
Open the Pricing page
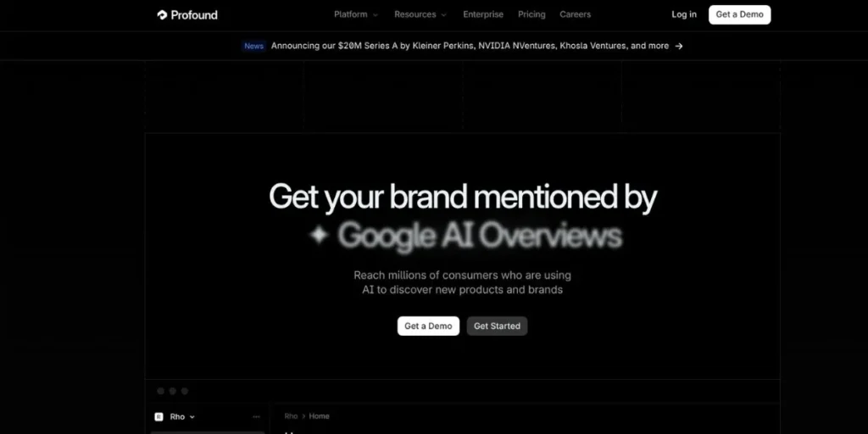[531, 14]
